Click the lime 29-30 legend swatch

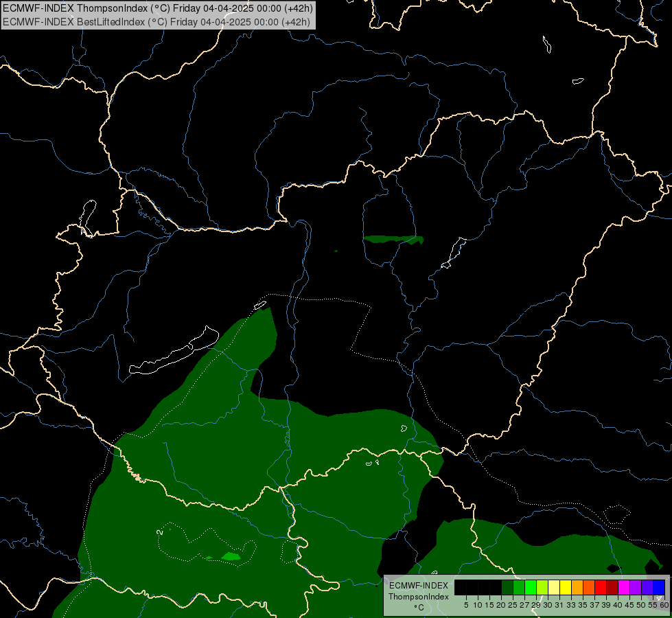[542, 587]
